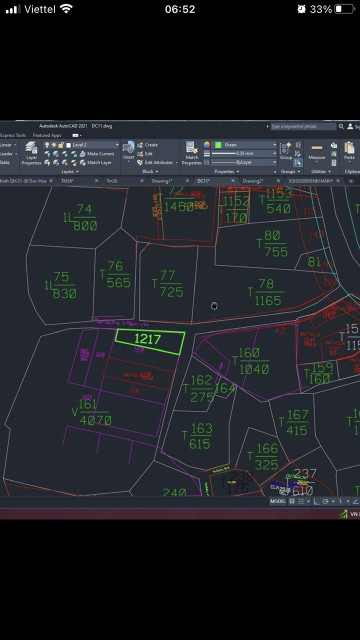Click the Make Current button
This screenshot has height=640, width=360.
coord(97,154)
